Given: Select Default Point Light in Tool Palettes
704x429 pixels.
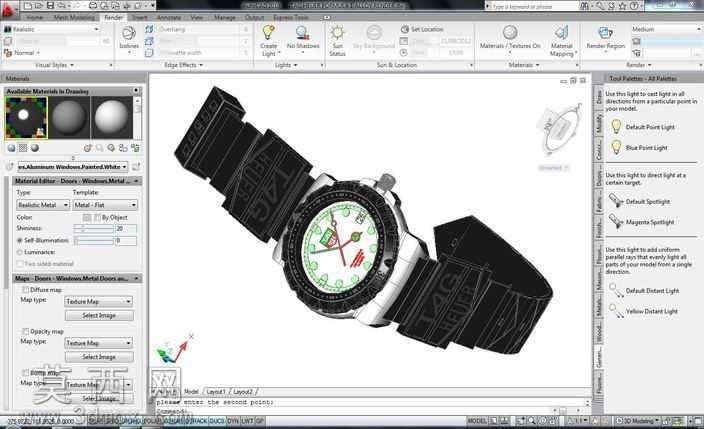Looking at the screenshot, I should point(642,127).
